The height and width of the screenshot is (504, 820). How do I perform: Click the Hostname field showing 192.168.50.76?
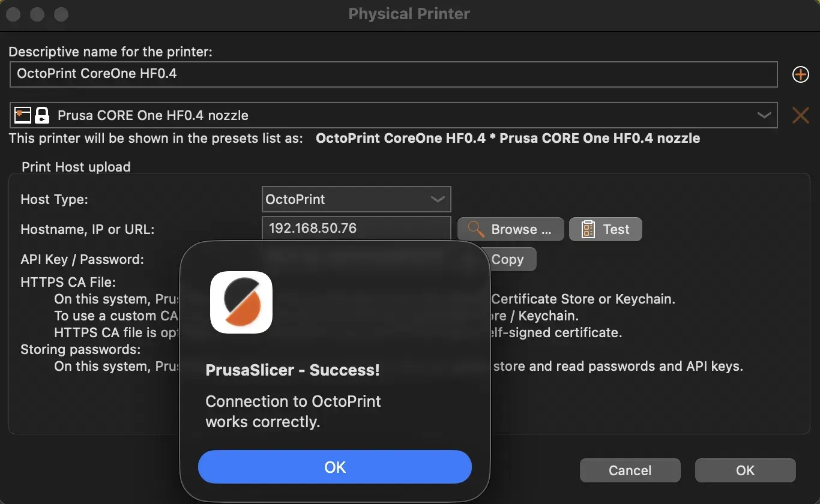point(357,229)
